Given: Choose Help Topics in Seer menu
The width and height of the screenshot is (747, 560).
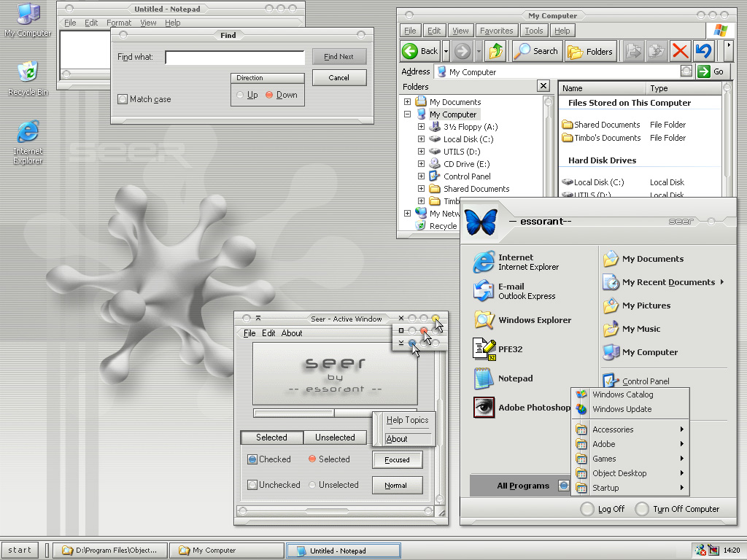Looking at the screenshot, I should (407, 420).
